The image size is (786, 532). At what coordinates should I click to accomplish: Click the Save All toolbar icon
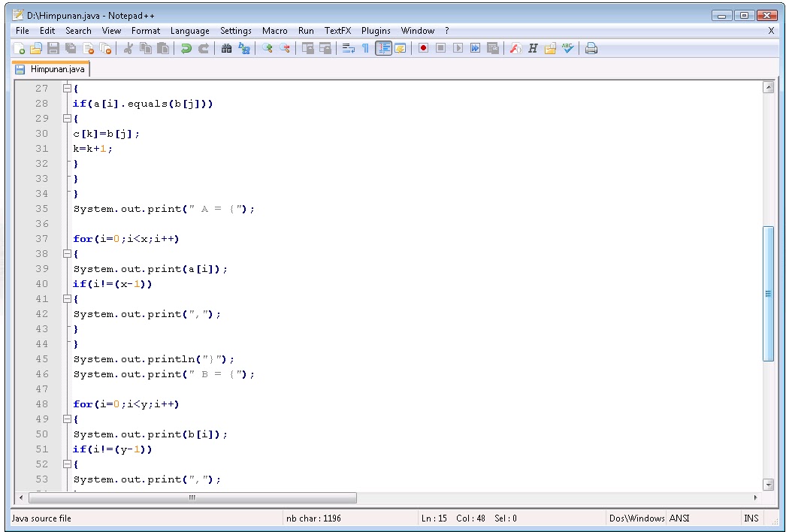[x=71, y=48]
